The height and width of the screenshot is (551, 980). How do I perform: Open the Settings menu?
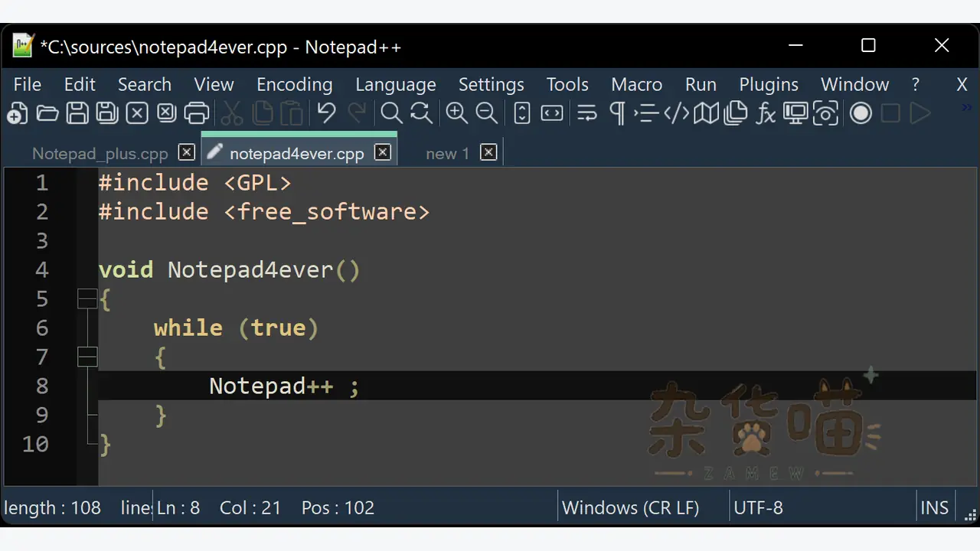pyautogui.click(x=492, y=84)
